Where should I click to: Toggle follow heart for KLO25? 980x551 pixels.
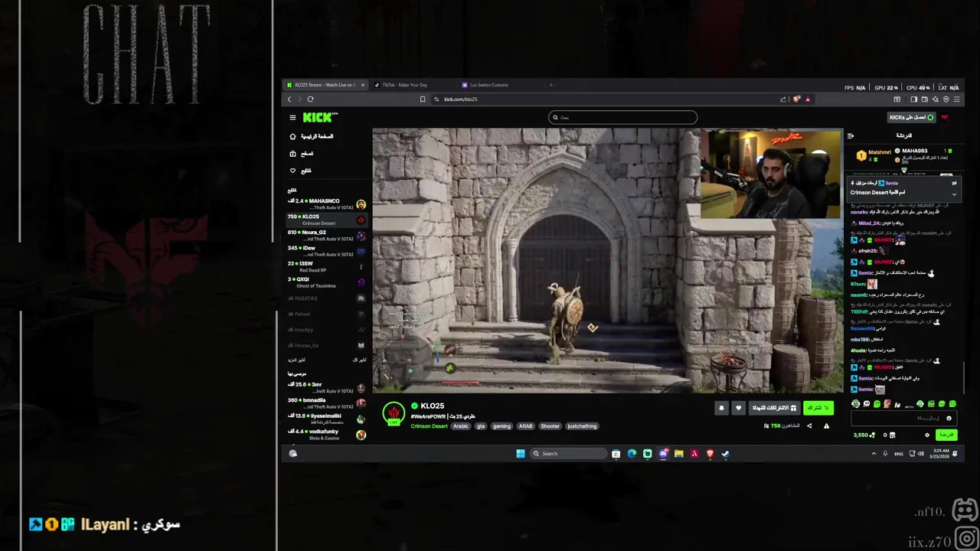(738, 408)
